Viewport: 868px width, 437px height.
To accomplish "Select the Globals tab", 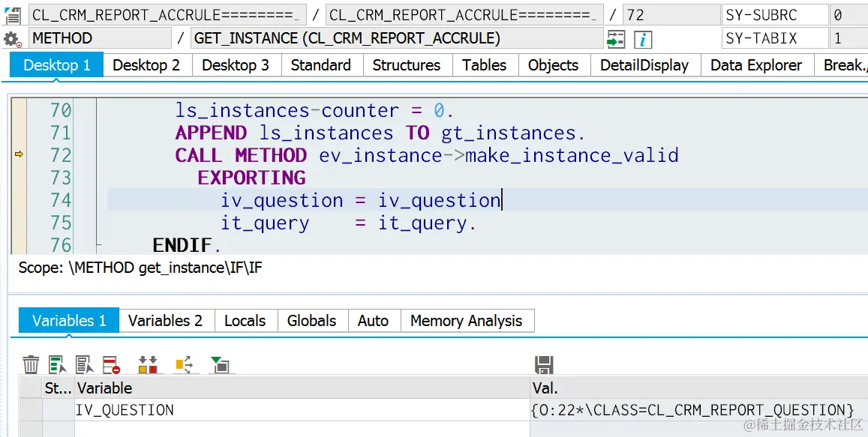I will coord(311,321).
